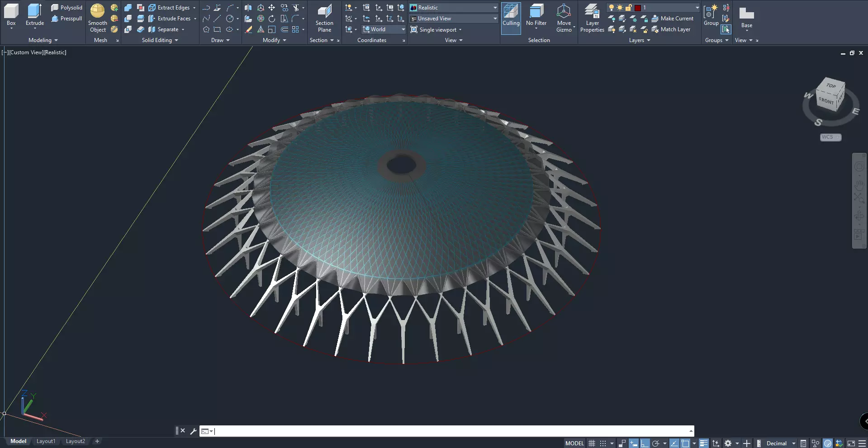Viewport: 868px width, 448px height.
Task: Toggle Culling selection option
Action: 511,18
